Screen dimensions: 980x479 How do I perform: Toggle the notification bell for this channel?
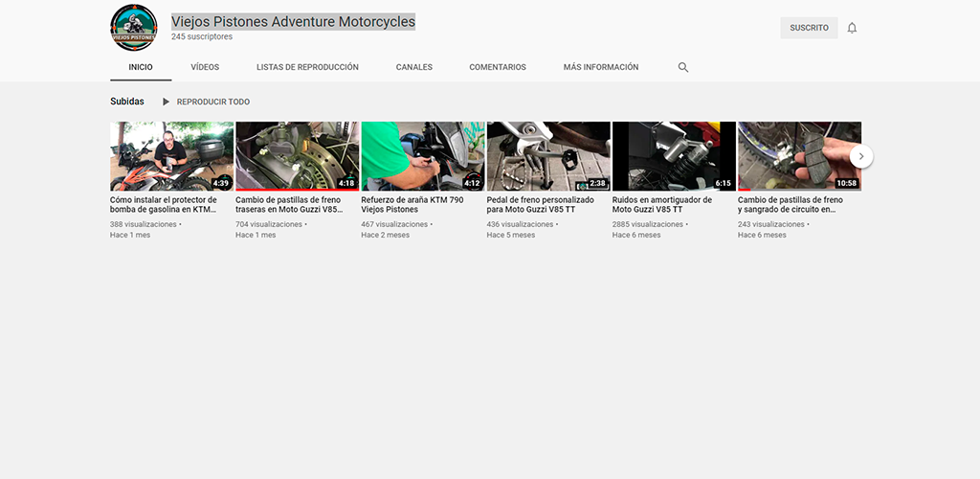pyautogui.click(x=852, y=28)
